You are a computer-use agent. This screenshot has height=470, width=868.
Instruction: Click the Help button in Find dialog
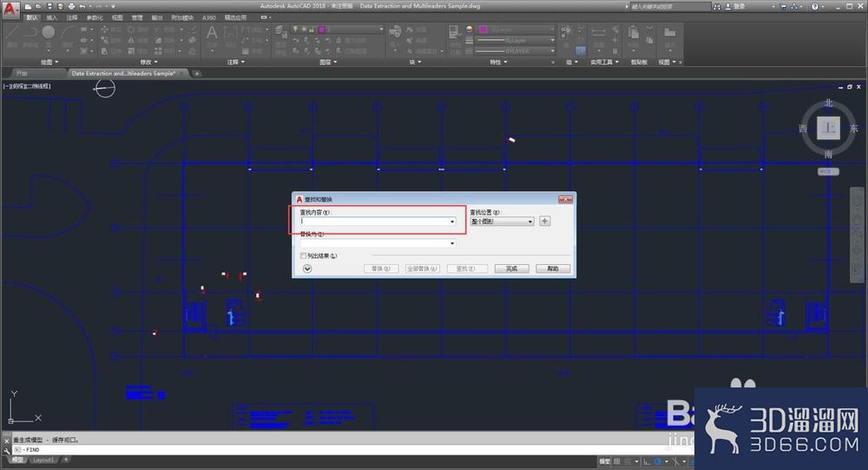tap(552, 268)
